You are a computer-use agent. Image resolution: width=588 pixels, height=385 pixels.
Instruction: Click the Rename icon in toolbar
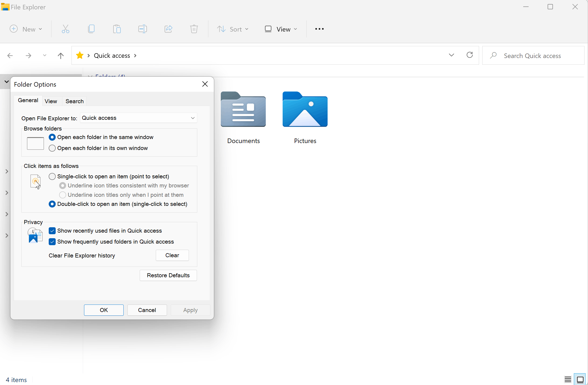tap(142, 29)
